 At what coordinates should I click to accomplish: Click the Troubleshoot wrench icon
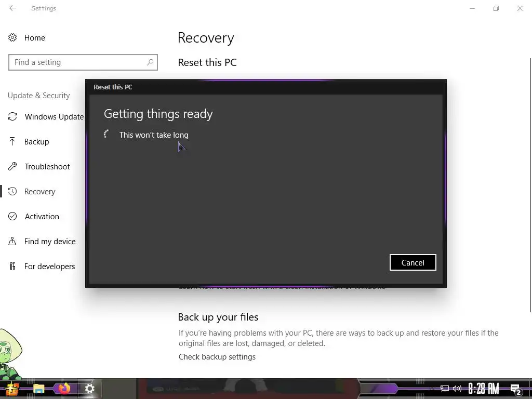click(x=12, y=167)
